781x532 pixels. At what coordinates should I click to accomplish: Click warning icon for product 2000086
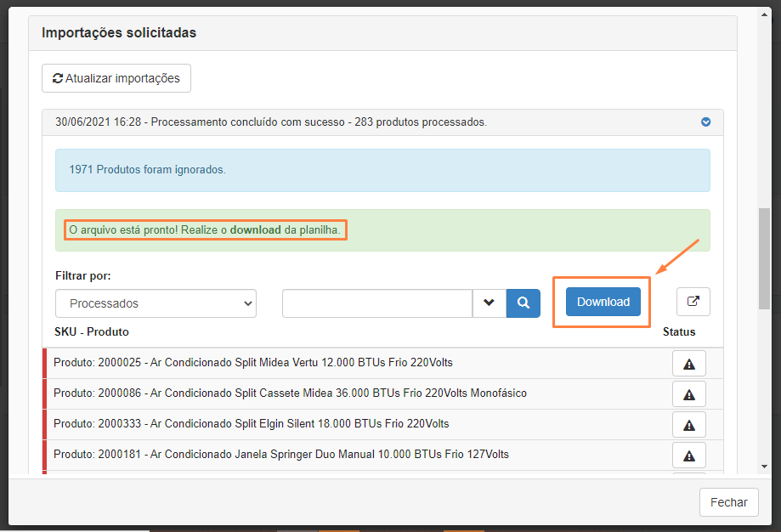pyautogui.click(x=688, y=394)
